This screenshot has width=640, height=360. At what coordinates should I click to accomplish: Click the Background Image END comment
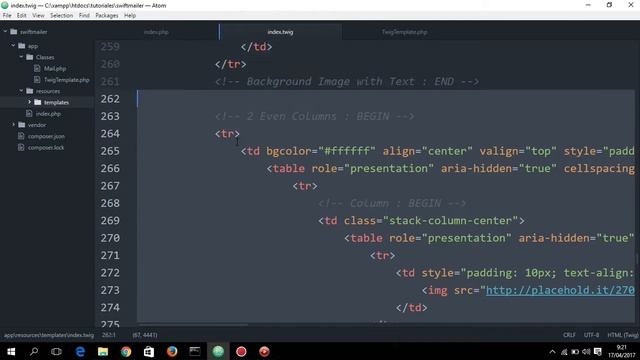point(347,82)
